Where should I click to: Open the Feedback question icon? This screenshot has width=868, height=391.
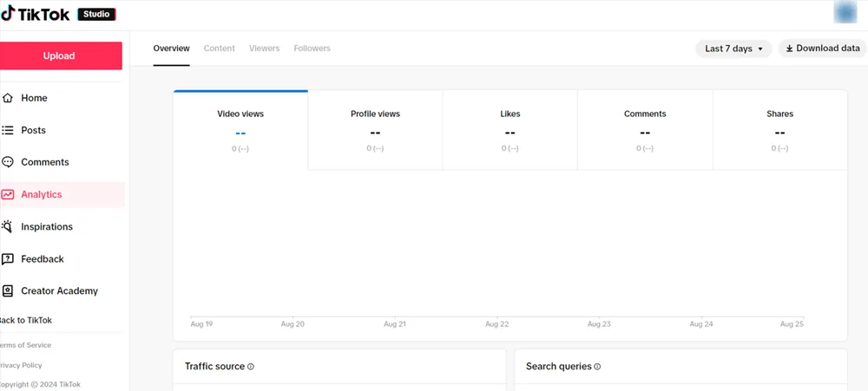click(x=7, y=259)
